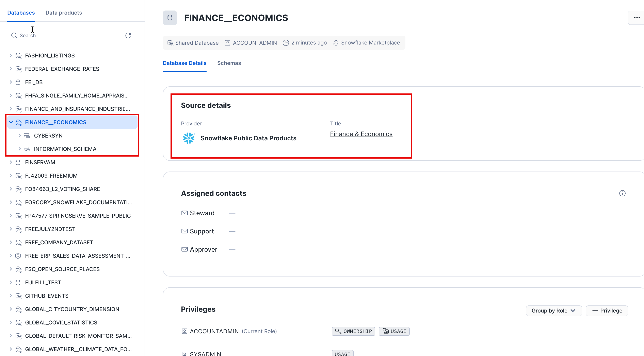The width and height of the screenshot is (644, 356).
Task: Click the FEI_DB database icon
Action: pos(18,82)
